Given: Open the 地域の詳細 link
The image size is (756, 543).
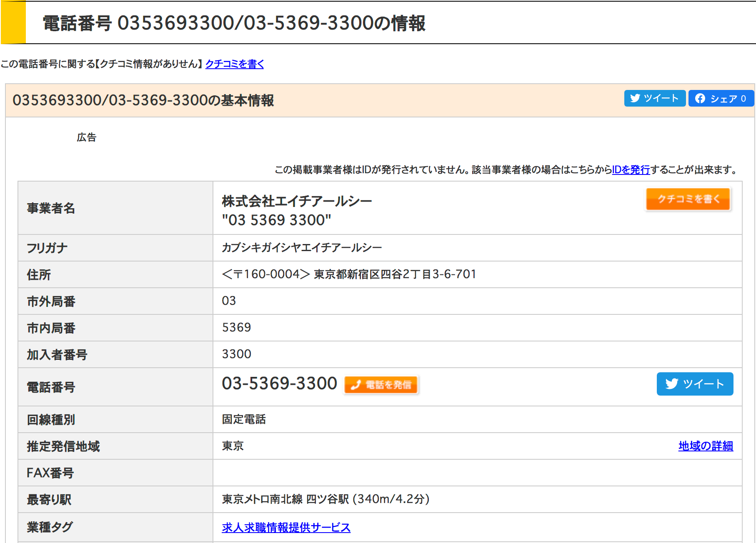Looking at the screenshot, I should pyautogui.click(x=705, y=446).
